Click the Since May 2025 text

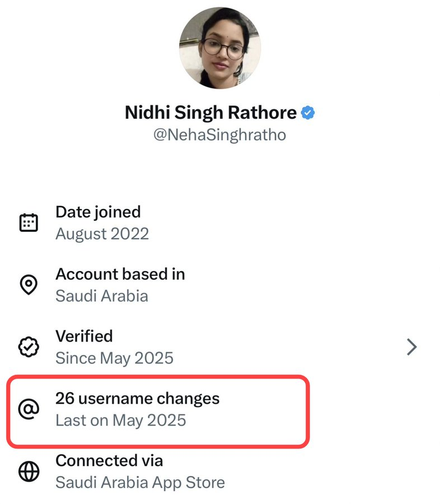pyautogui.click(x=114, y=358)
